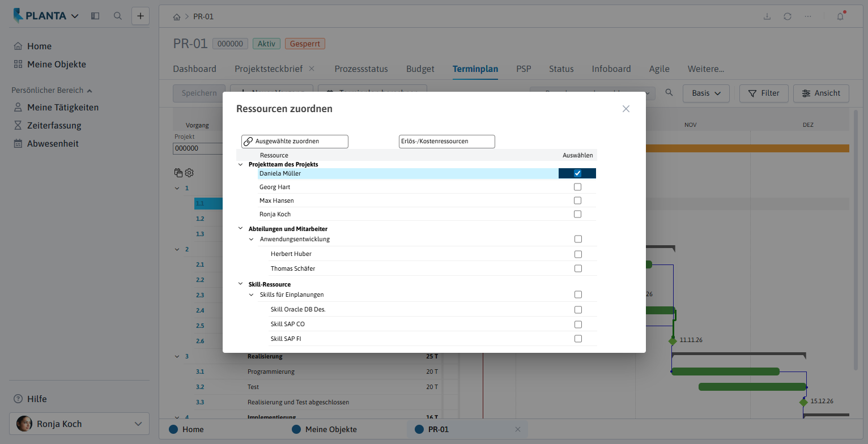Click the magnifier search icon in toolbar

click(x=669, y=93)
